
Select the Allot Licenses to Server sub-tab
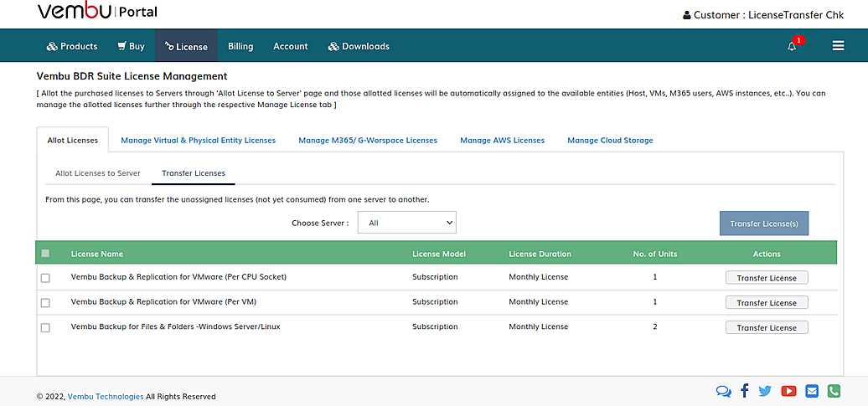click(98, 173)
